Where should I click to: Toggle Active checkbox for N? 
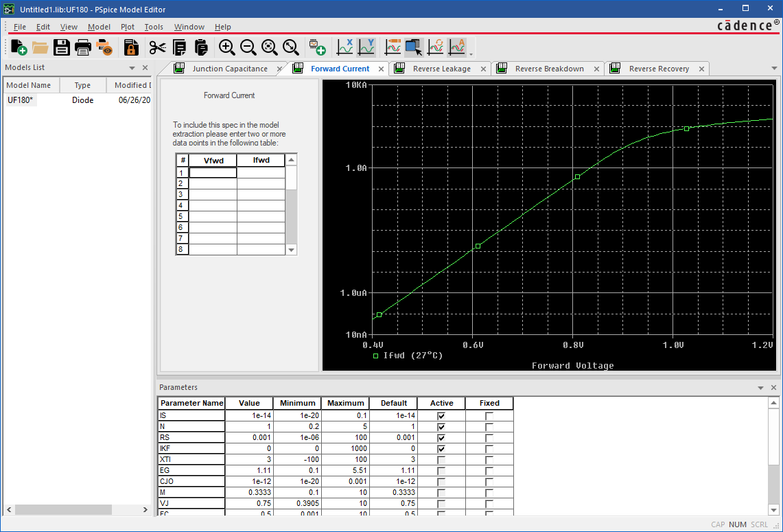click(441, 426)
